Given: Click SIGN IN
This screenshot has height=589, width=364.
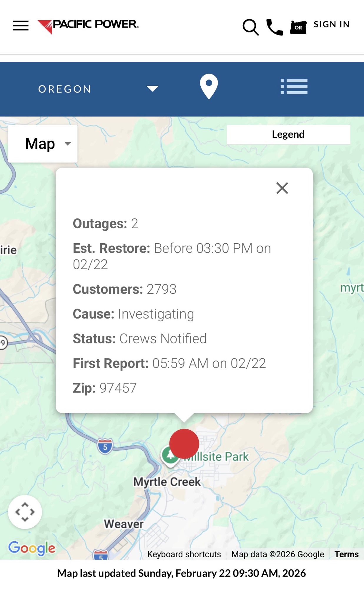Looking at the screenshot, I should [331, 24].
